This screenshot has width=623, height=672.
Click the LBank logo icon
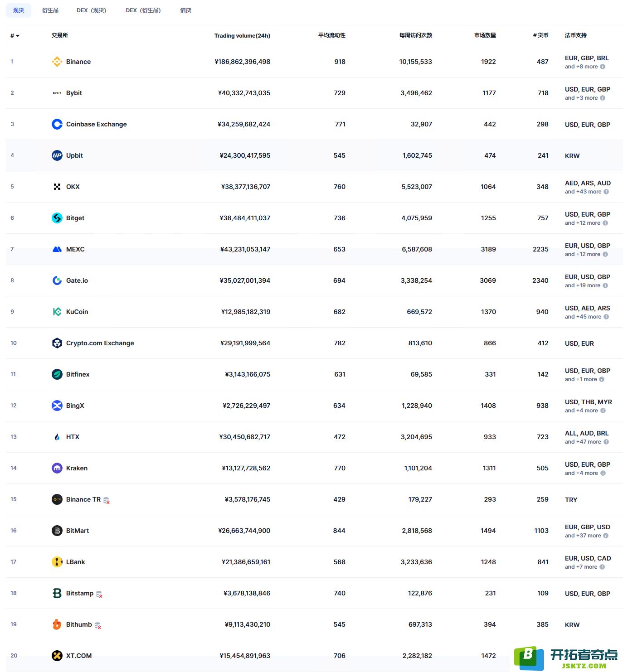tap(57, 562)
